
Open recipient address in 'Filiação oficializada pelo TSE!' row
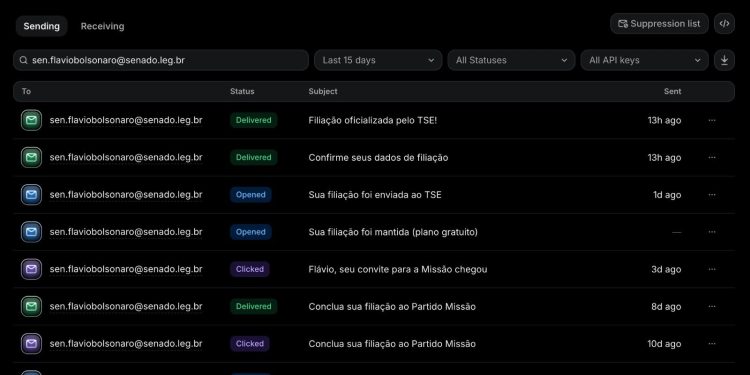coord(126,120)
